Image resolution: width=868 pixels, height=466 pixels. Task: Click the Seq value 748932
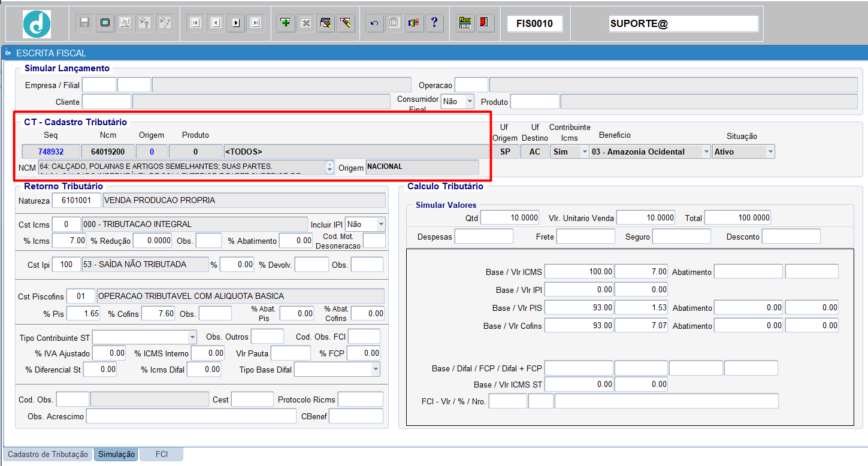[x=51, y=152]
